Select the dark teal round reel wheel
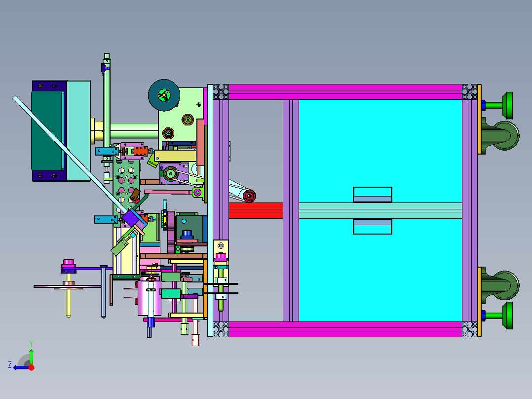Image resolution: width=532 pixels, height=399 pixels. click(164, 95)
